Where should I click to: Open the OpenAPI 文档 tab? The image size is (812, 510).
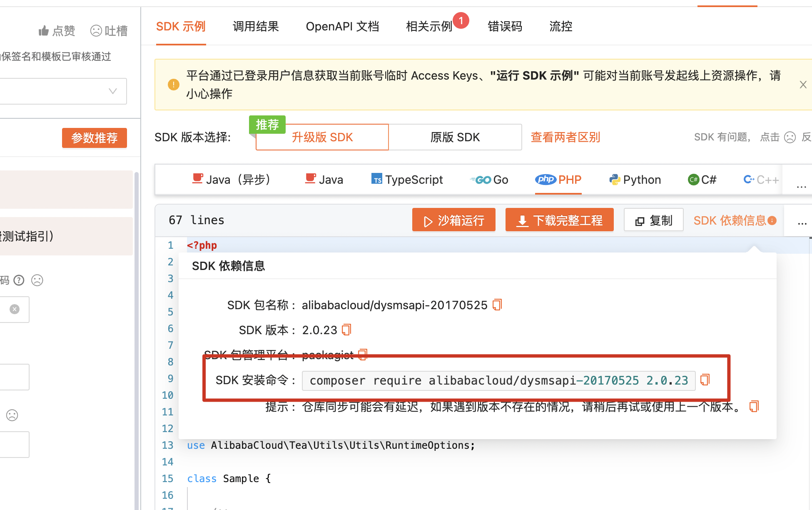coord(342,26)
